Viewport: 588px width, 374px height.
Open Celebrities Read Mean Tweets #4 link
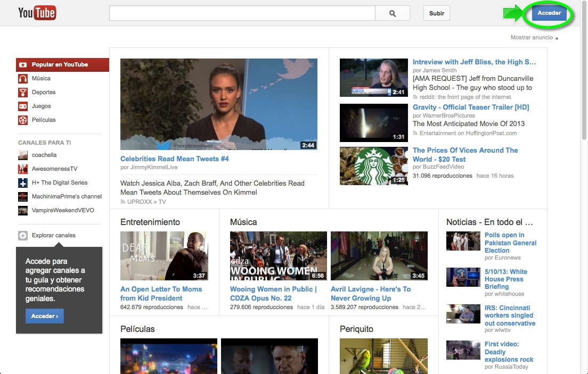coord(174,159)
